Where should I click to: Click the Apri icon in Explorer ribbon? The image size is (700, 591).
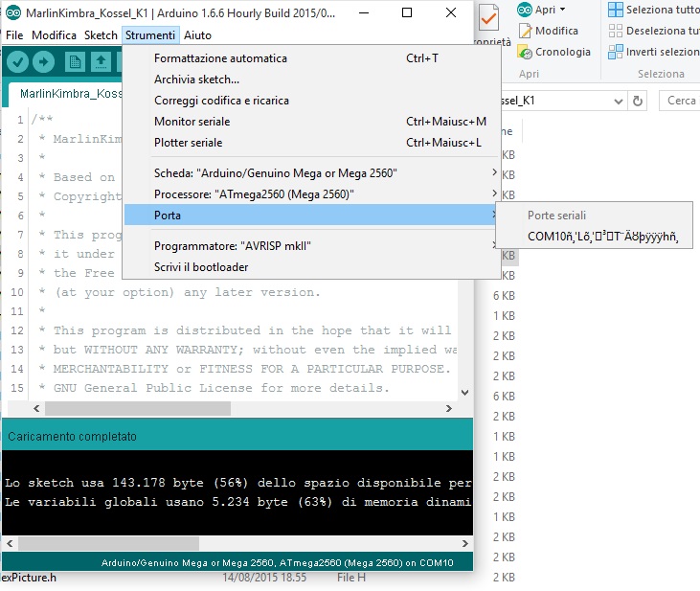click(525, 10)
